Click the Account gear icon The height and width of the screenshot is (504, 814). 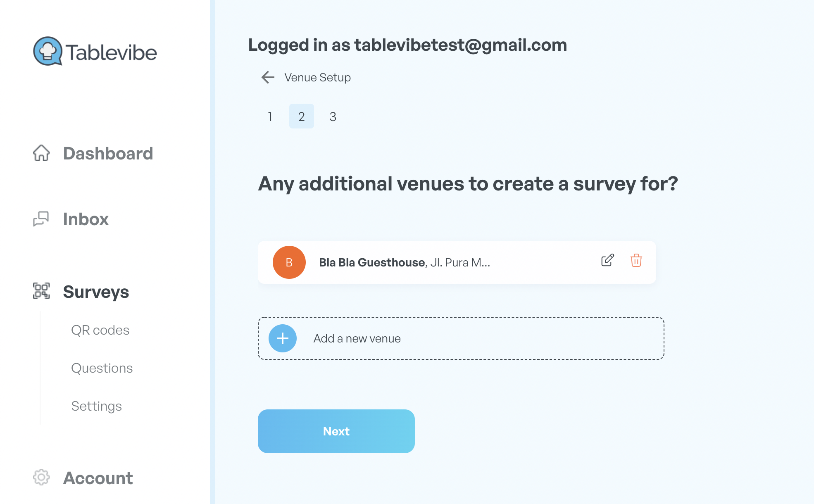coord(41,478)
